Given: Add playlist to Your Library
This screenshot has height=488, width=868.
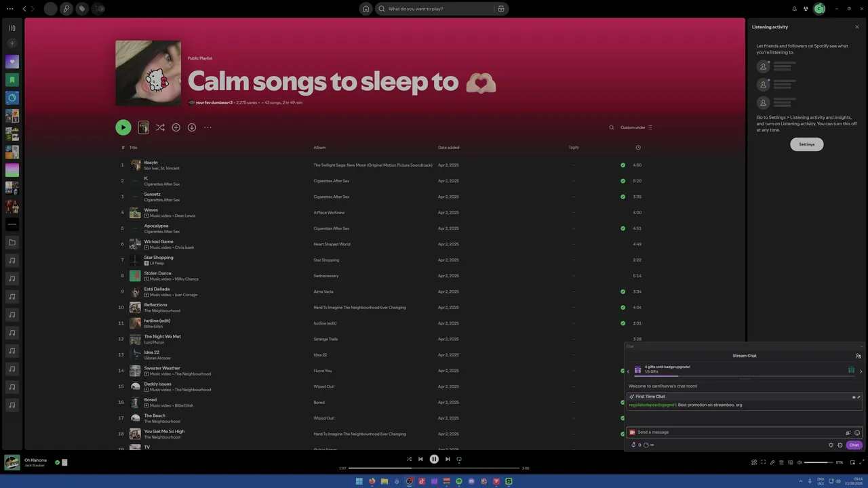Looking at the screenshot, I should pyautogui.click(x=176, y=127).
